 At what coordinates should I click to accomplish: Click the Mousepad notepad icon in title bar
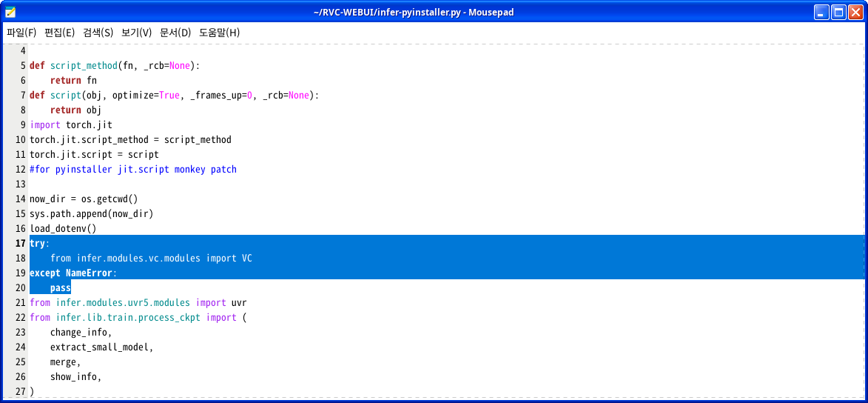point(10,12)
